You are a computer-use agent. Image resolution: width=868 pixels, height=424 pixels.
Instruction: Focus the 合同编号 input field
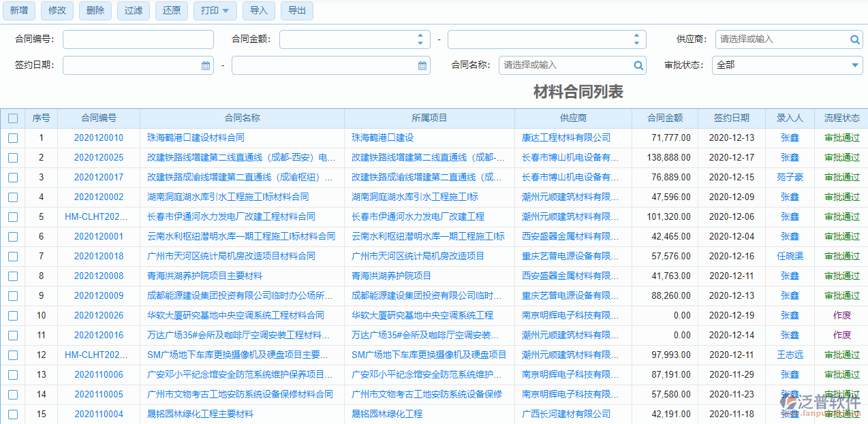138,39
